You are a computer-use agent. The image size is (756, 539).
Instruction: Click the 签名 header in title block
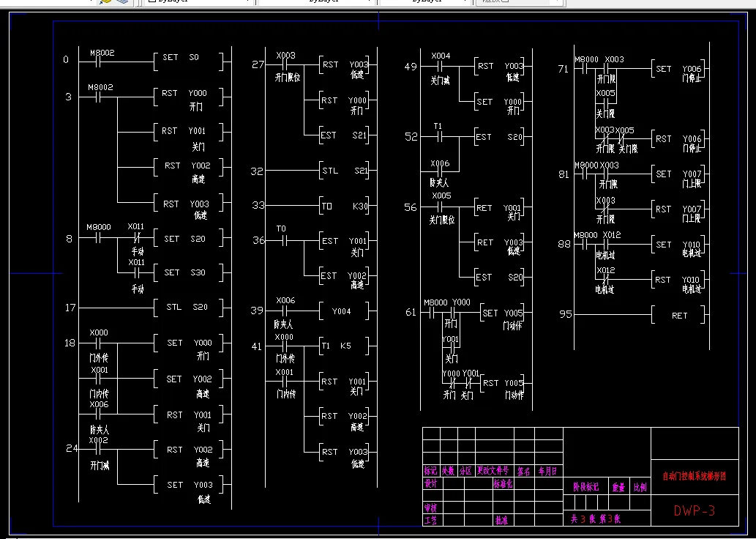523,471
